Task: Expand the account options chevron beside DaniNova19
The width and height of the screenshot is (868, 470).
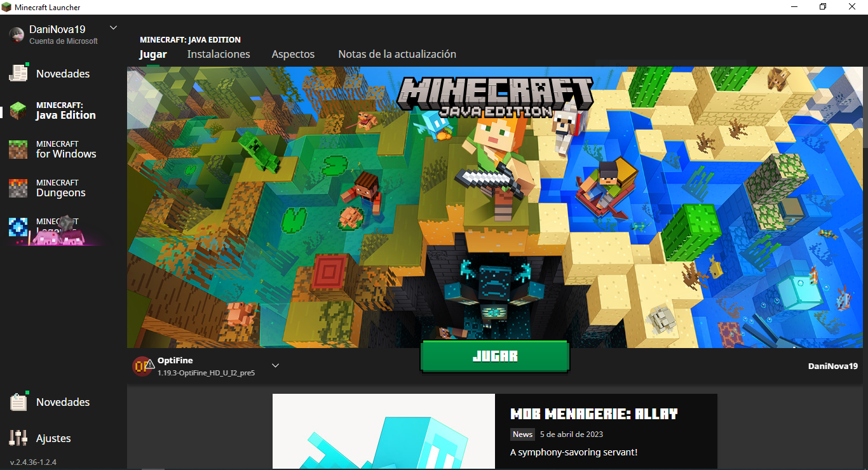Action: coord(112,27)
